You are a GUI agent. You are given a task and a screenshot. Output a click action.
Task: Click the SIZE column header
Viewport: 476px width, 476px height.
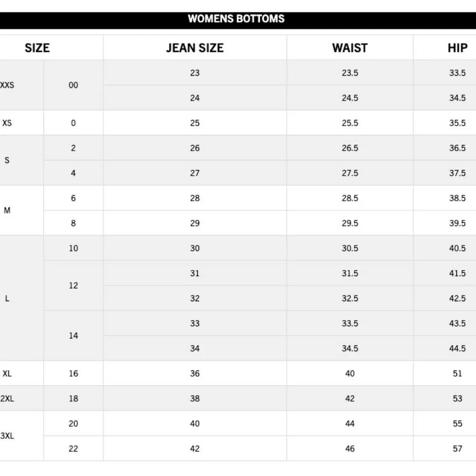(x=37, y=48)
